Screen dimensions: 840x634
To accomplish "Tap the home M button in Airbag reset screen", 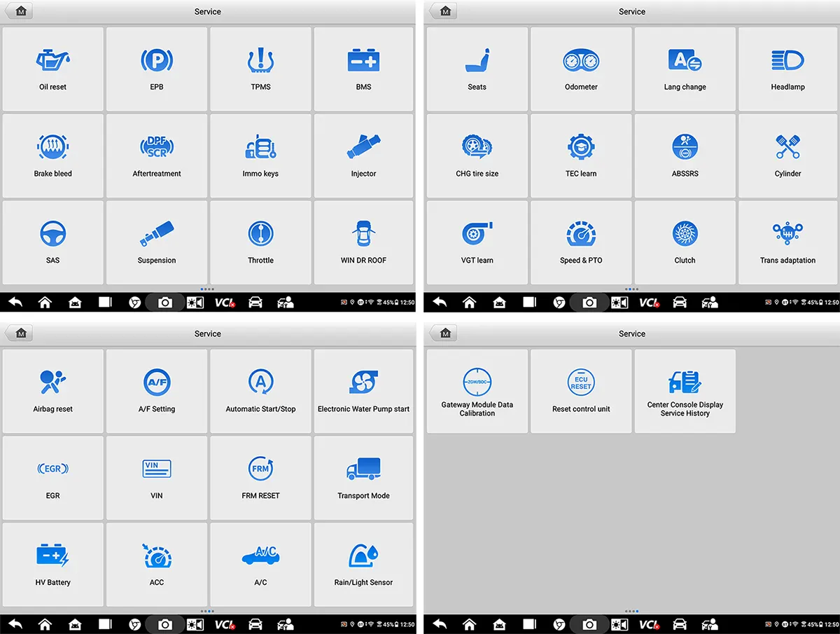I will (x=20, y=333).
